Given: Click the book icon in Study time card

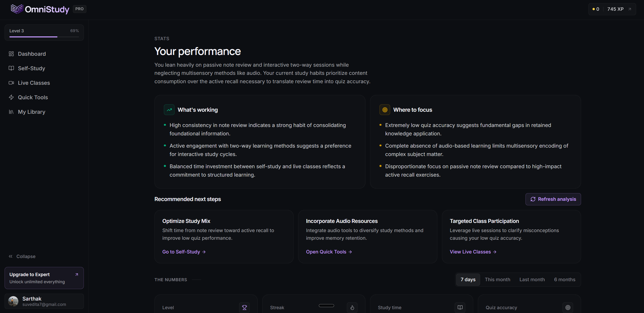Looking at the screenshot, I should pyautogui.click(x=460, y=307).
